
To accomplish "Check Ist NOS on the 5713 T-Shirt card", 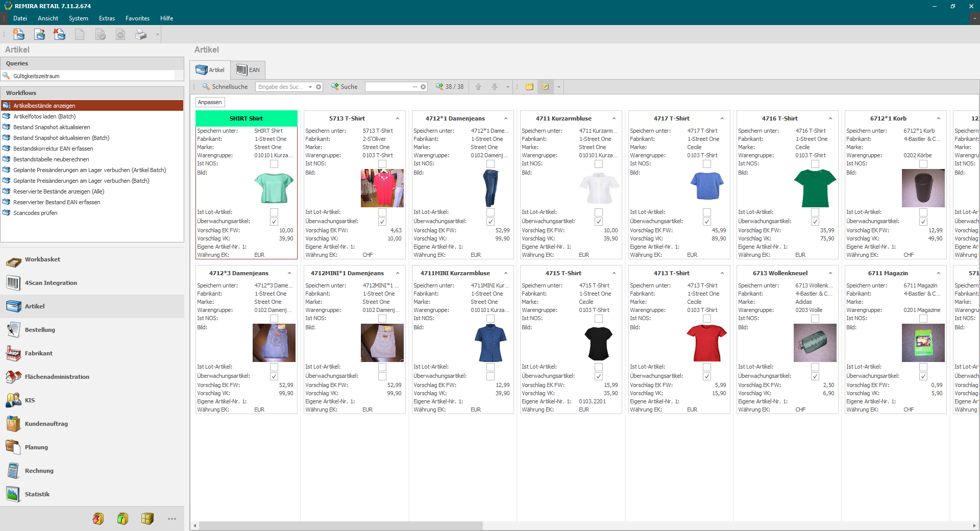I will [382, 164].
